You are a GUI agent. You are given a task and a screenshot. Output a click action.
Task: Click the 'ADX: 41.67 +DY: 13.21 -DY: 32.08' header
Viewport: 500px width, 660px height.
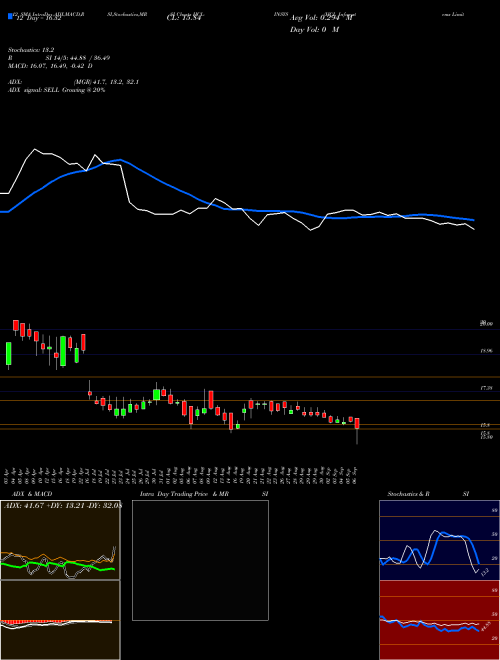tap(62, 506)
